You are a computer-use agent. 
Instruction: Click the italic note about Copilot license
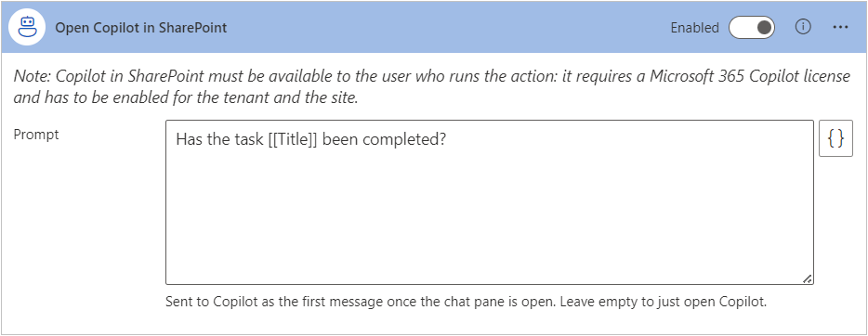click(x=431, y=88)
